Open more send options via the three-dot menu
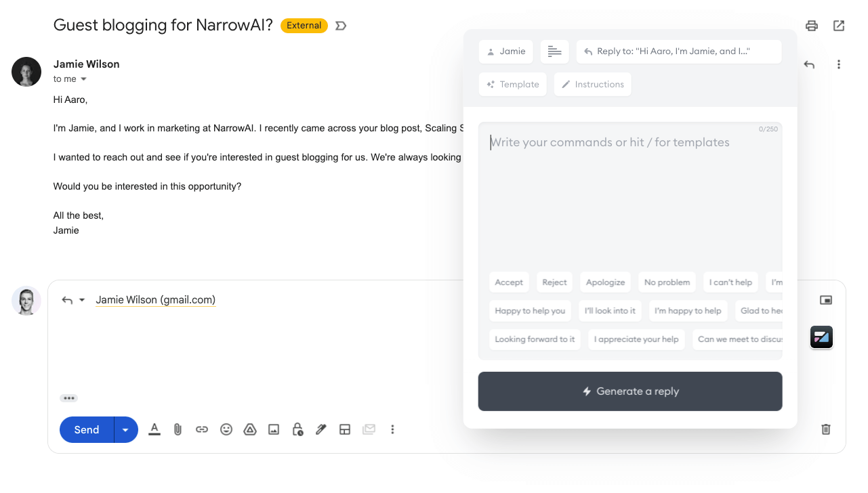 [392, 429]
